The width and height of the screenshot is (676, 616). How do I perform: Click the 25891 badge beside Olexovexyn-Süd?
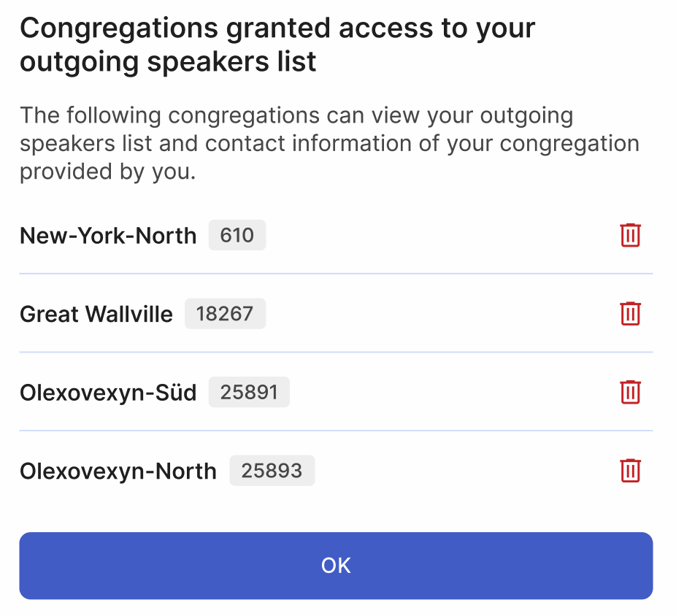pos(249,392)
